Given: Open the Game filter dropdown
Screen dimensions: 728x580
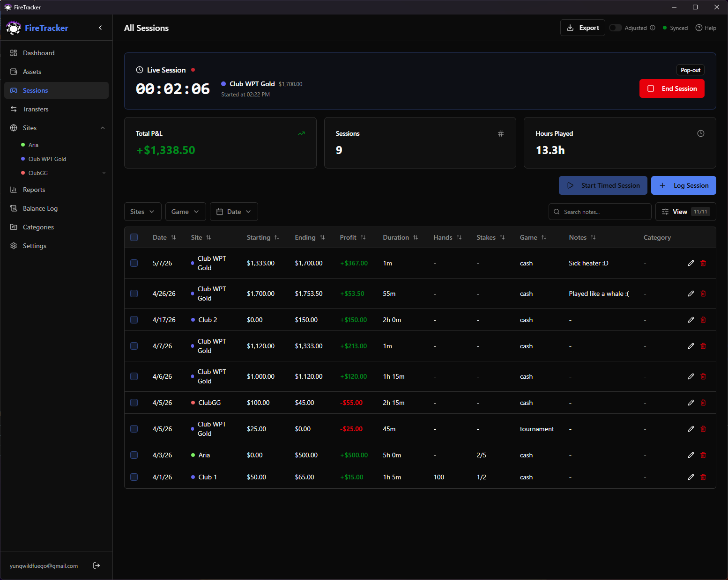Looking at the screenshot, I should click(186, 212).
